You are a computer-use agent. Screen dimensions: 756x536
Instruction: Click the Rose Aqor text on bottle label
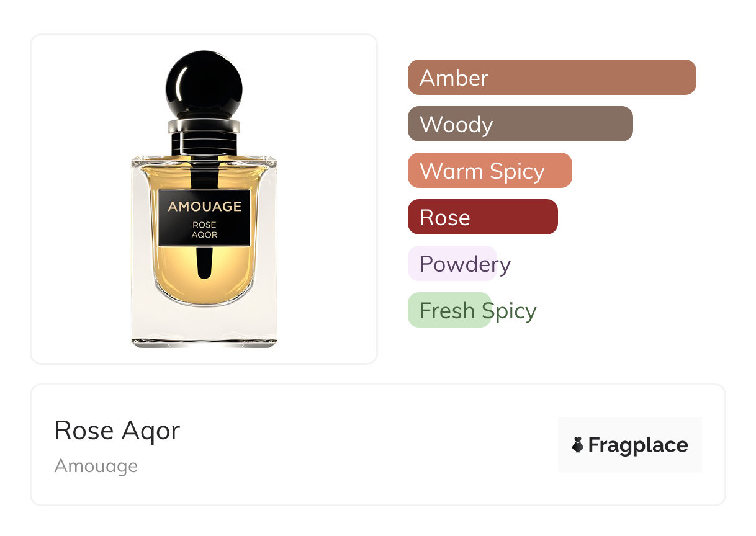pyautogui.click(x=204, y=230)
